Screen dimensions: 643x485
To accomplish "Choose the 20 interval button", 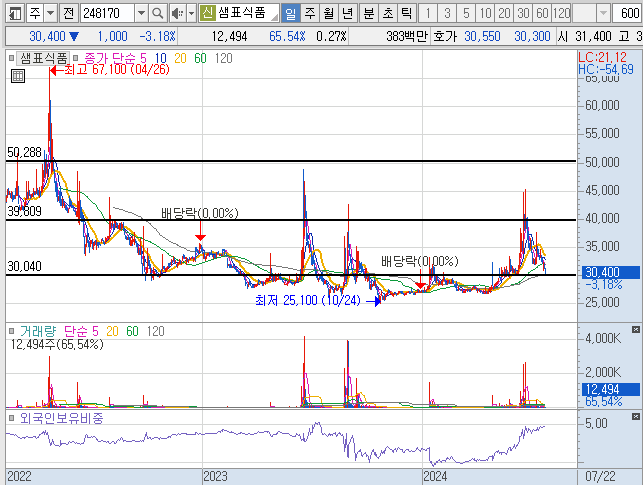I will pos(504,13).
